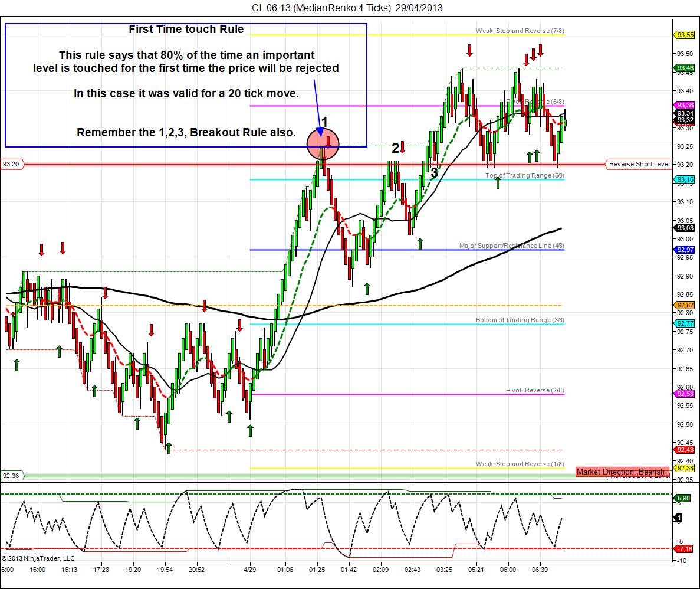Click the black 93,03 moving average marker
The image size is (700, 589).
685,228
